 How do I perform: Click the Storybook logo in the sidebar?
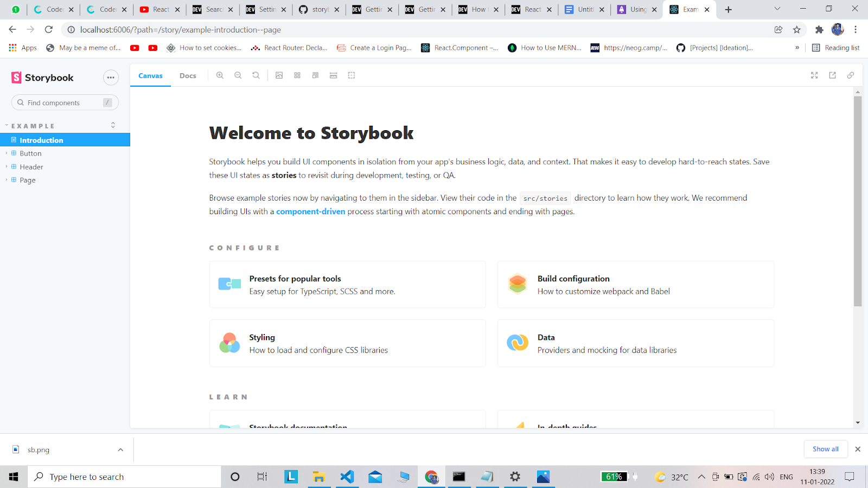tap(42, 78)
